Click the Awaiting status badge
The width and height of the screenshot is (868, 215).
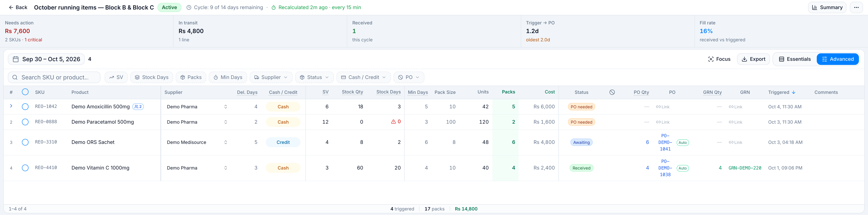[581, 142]
